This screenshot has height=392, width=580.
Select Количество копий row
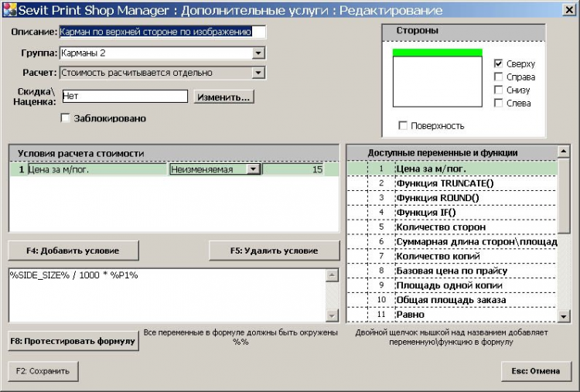point(452,256)
